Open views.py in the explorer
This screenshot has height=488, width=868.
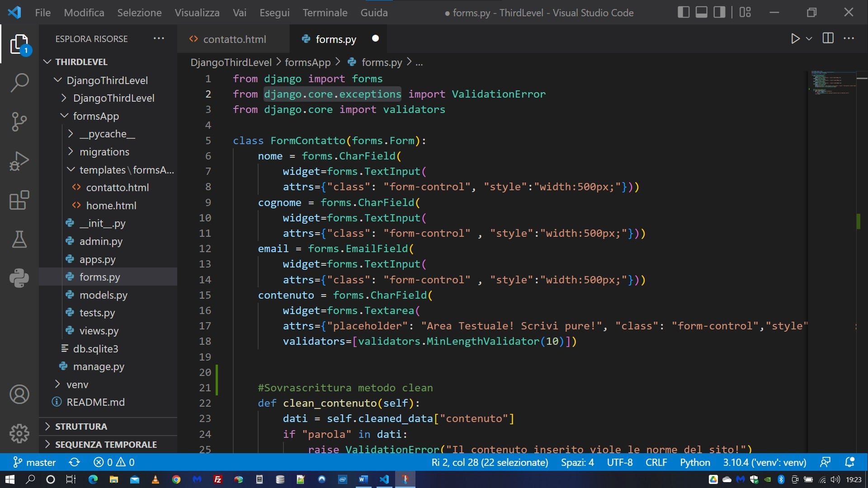(x=99, y=331)
